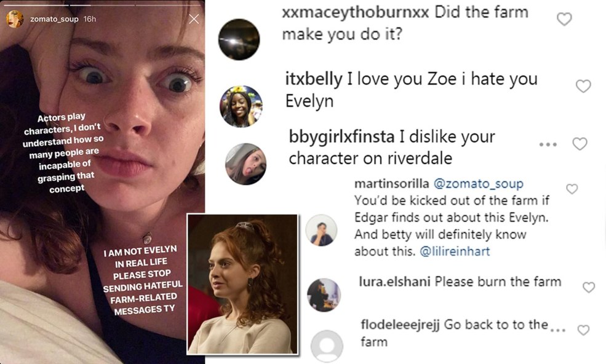Open bbygirlxfinsta profile avatar
Viewport: 606px width, 364px height.
pyautogui.click(x=245, y=164)
